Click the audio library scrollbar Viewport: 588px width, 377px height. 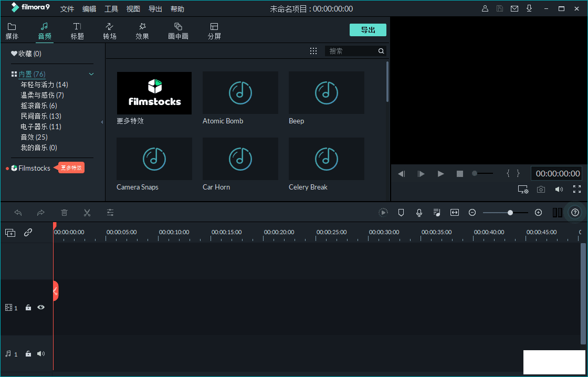pos(387,81)
